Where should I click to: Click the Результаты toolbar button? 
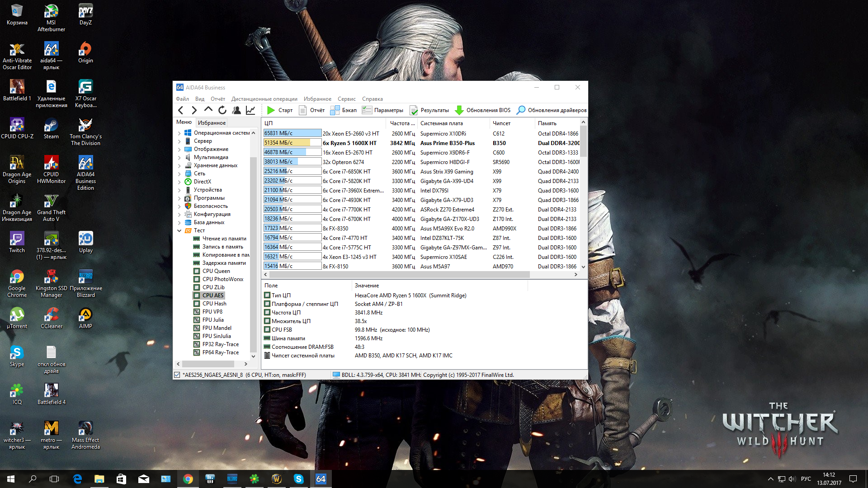(429, 110)
